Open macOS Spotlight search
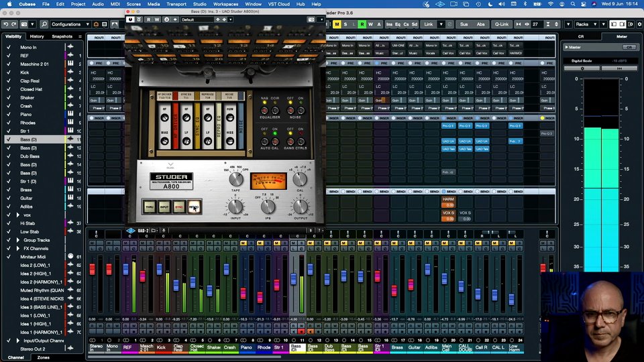 pyautogui.click(x=572, y=4)
